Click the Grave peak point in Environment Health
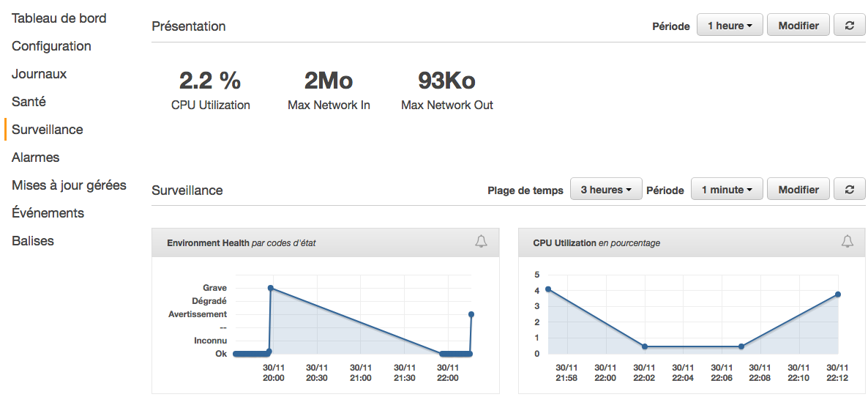The width and height of the screenshot is (868, 397). pyautogui.click(x=271, y=289)
